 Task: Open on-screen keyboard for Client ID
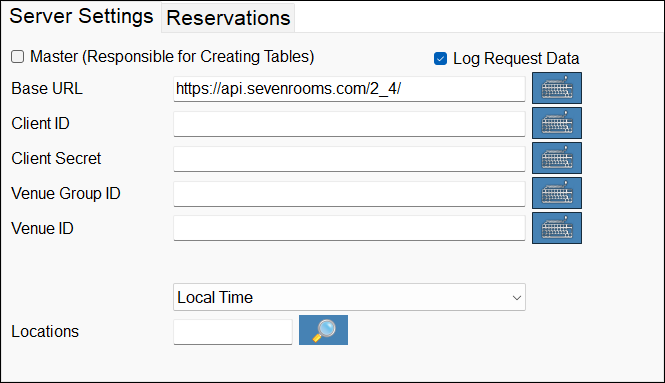(557, 123)
